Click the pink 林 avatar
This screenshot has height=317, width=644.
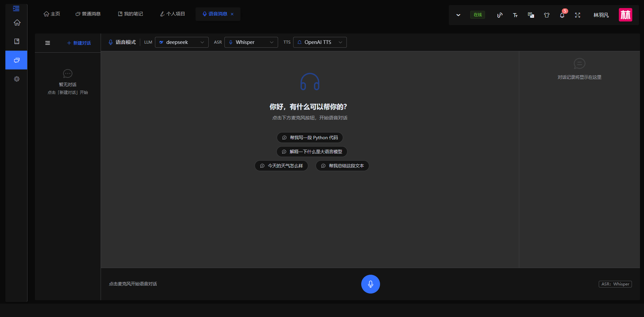(x=626, y=15)
